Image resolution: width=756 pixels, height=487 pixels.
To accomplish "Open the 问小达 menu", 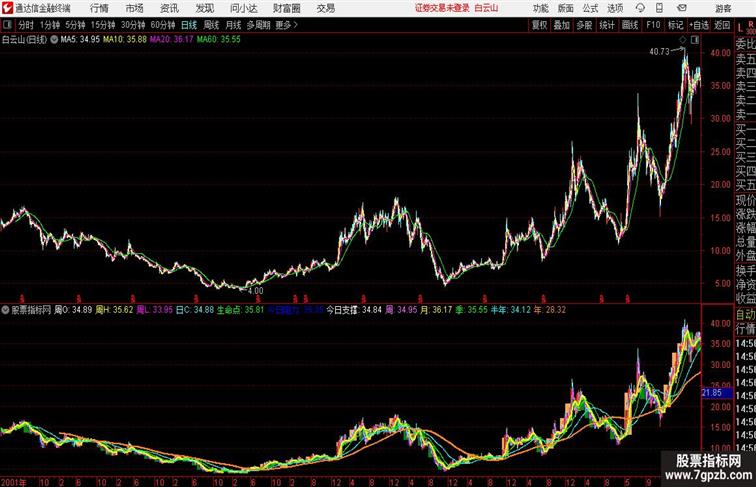I will coord(243,8).
